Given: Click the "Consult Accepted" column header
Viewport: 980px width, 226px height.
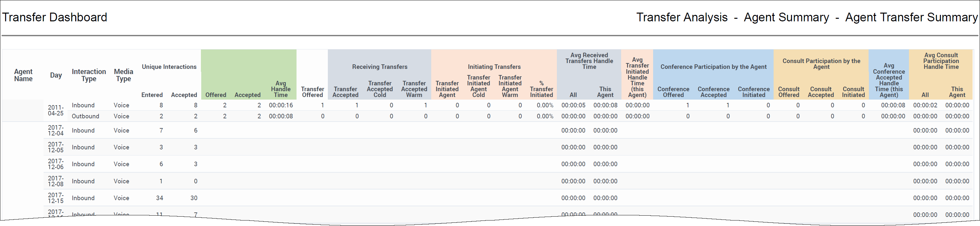Looking at the screenshot, I should tap(821, 92).
